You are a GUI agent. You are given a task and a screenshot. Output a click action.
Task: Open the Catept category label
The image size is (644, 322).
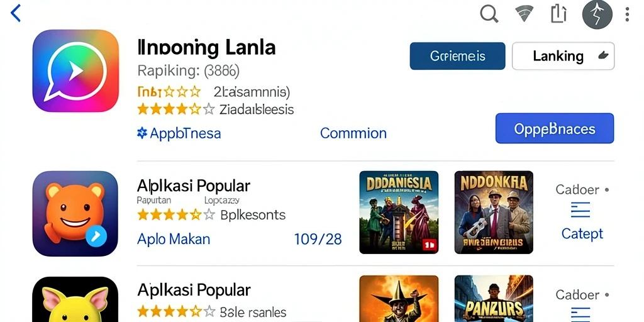click(x=582, y=234)
